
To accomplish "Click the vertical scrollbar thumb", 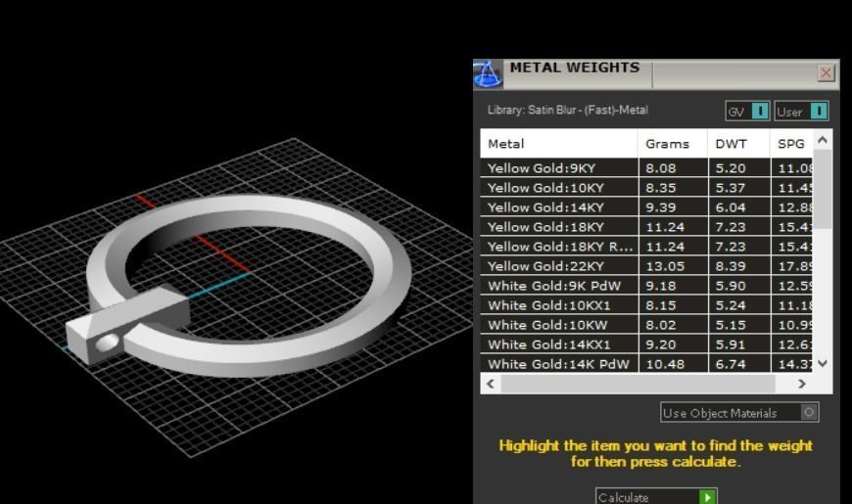I will pyautogui.click(x=823, y=189).
